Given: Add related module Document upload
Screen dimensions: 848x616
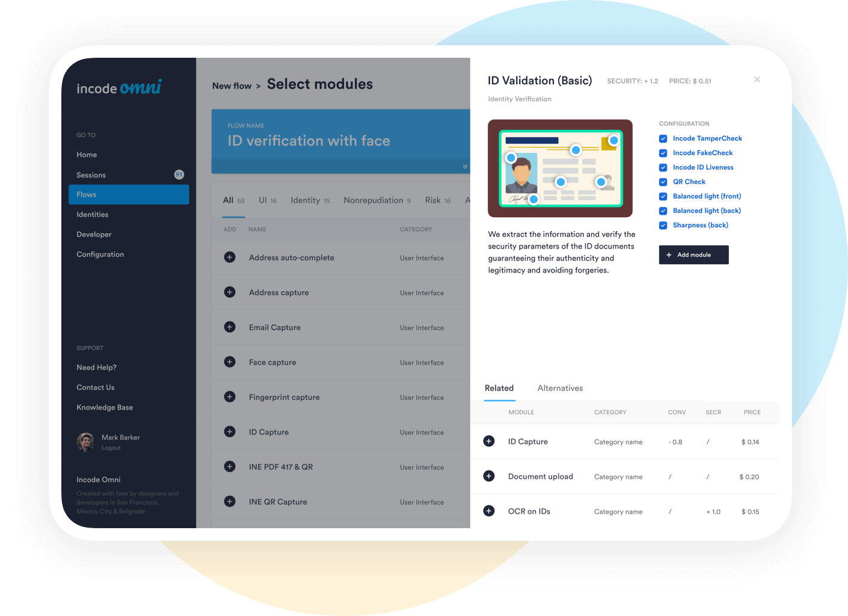Looking at the screenshot, I should coord(489,476).
